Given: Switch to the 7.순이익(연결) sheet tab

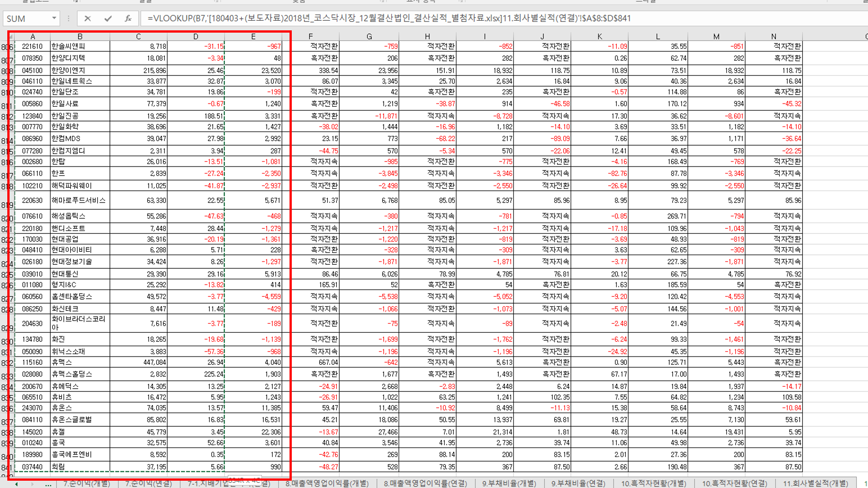Looking at the screenshot, I should pos(148,484).
